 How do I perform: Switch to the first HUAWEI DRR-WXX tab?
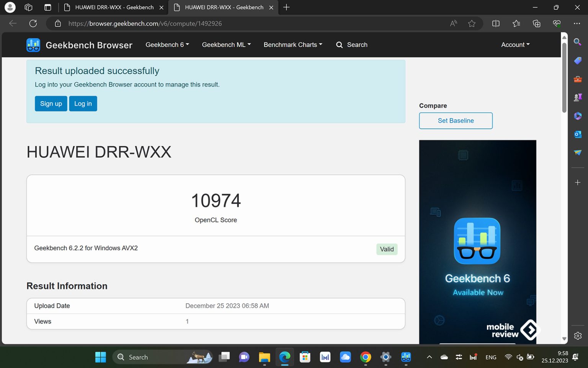114,7
